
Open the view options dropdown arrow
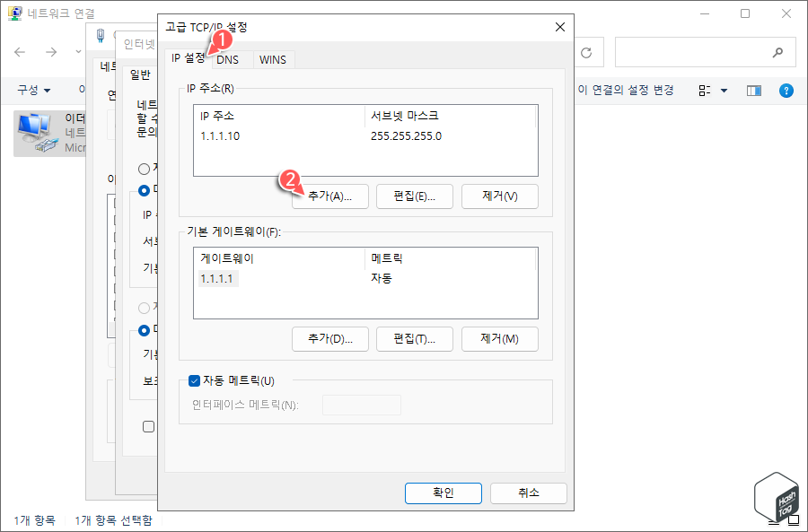point(725,90)
